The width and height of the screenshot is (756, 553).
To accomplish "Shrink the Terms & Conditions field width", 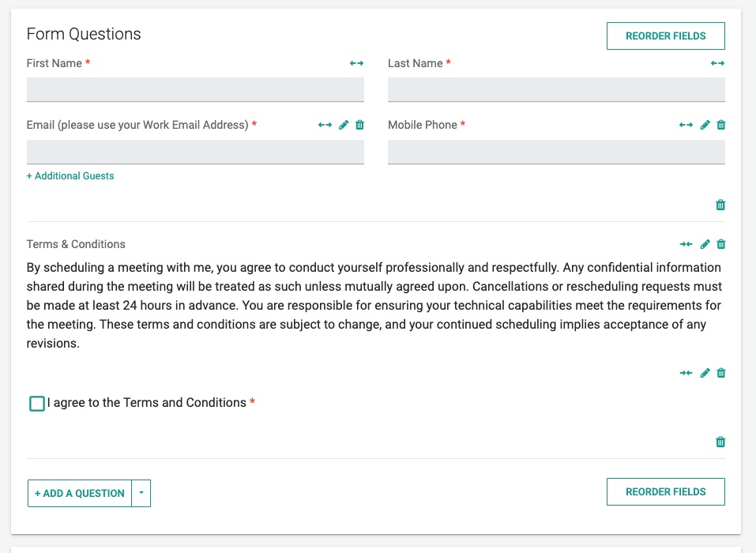I will pos(686,244).
